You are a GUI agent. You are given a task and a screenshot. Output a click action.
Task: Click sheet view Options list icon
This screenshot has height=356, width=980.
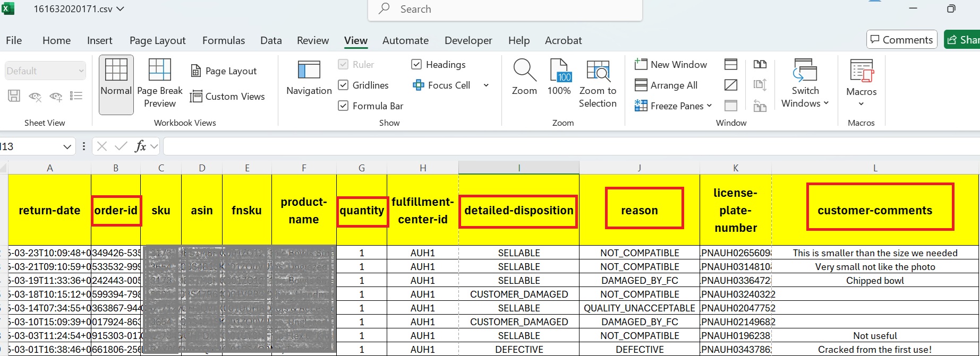(76, 96)
